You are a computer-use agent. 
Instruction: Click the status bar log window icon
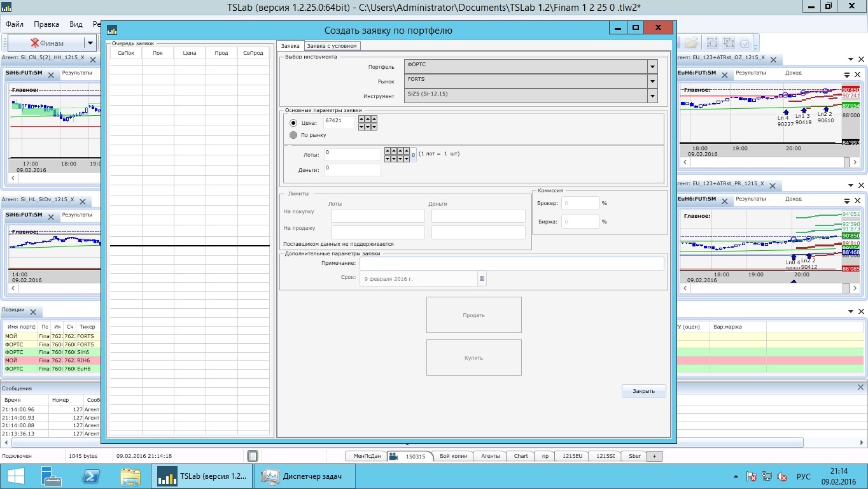pyautogui.click(x=253, y=456)
